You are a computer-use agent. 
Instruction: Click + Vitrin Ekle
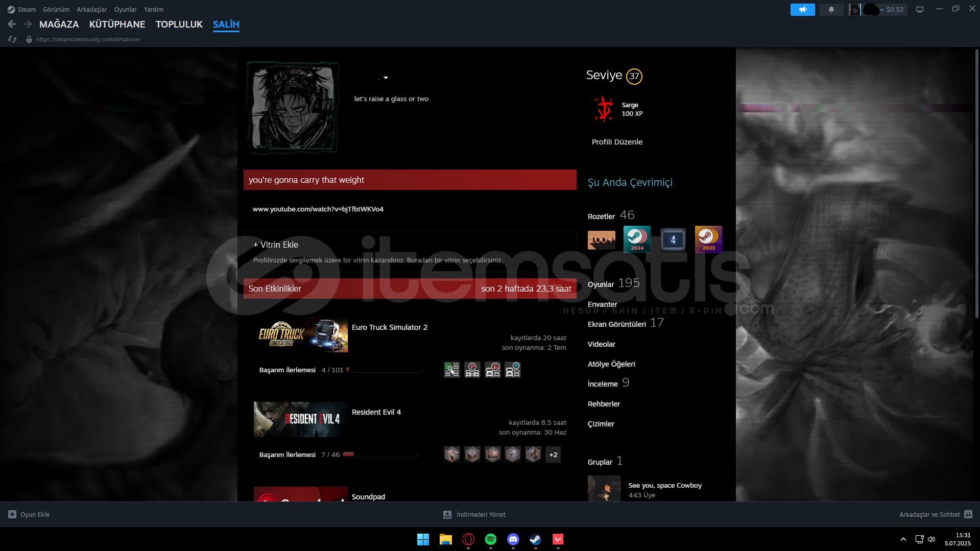click(x=276, y=245)
